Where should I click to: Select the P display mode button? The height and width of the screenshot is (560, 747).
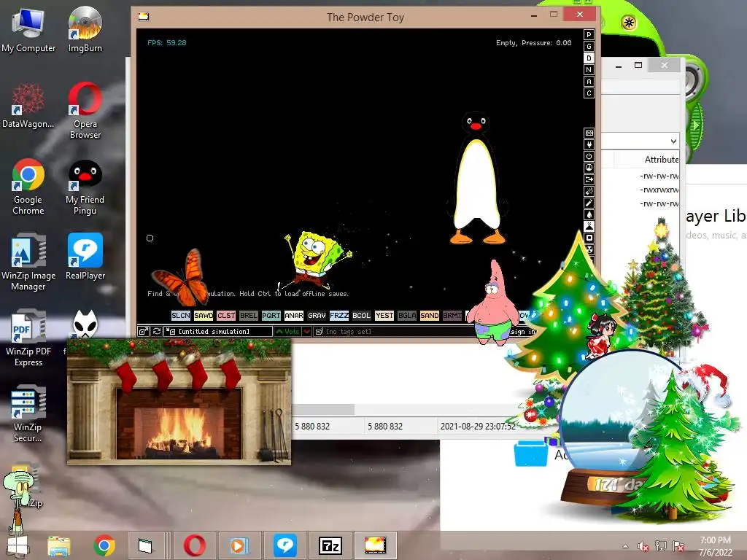589,35
